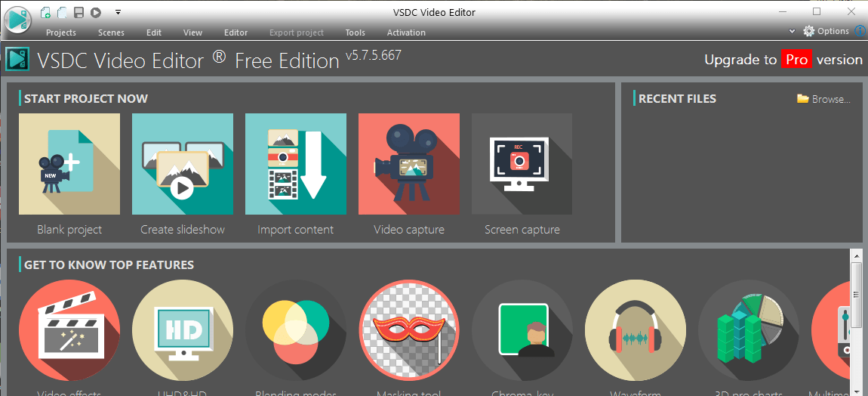Open the Activation ribbon tab
This screenshot has height=396, width=868.
[406, 32]
